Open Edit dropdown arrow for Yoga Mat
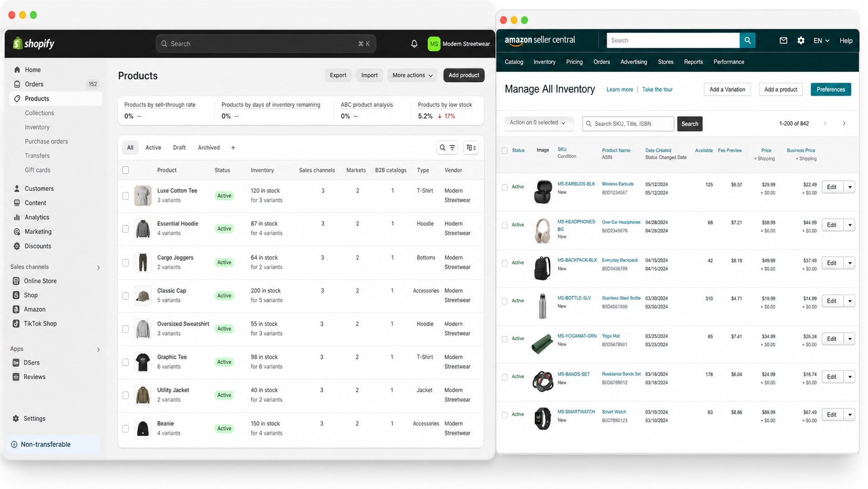The height and width of the screenshot is (489, 868). 850,339
